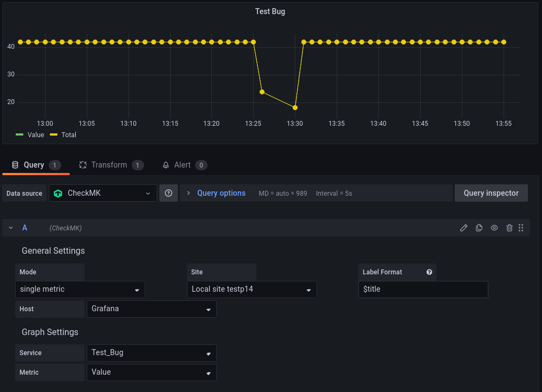Toggle the Total series in legend
The height and width of the screenshot is (392, 542).
pos(68,135)
